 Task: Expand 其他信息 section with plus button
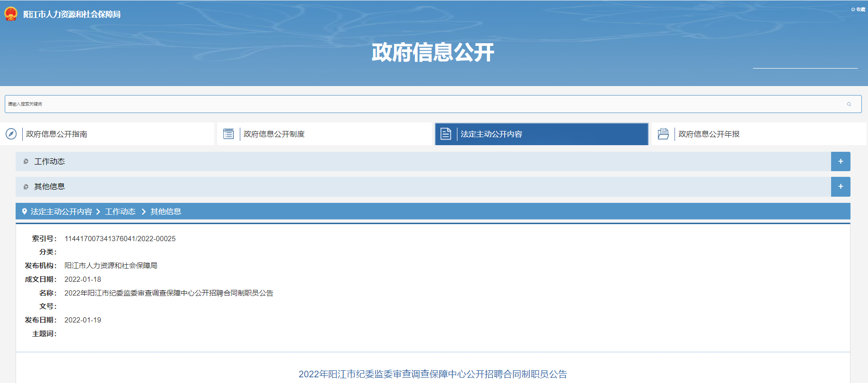point(840,186)
